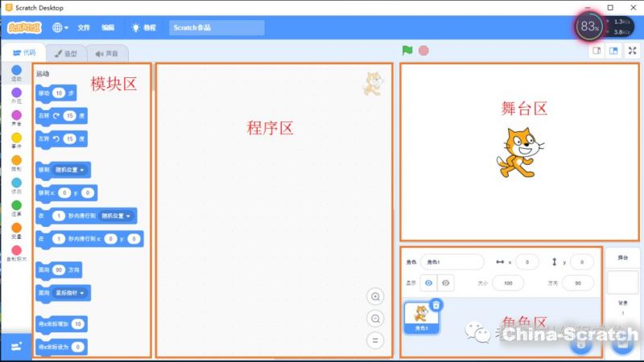Switch to the 造型 tab

(65, 54)
